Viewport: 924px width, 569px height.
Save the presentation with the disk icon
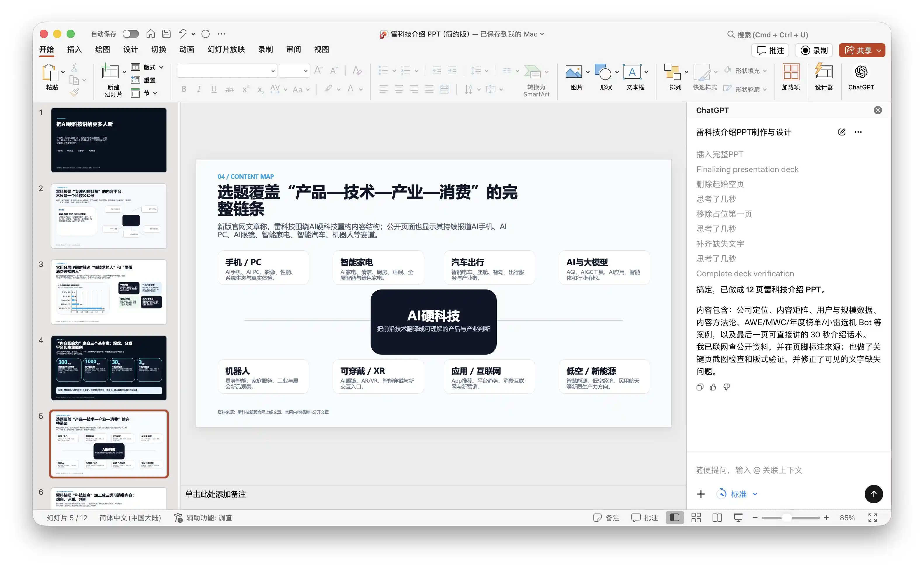coord(166,34)
